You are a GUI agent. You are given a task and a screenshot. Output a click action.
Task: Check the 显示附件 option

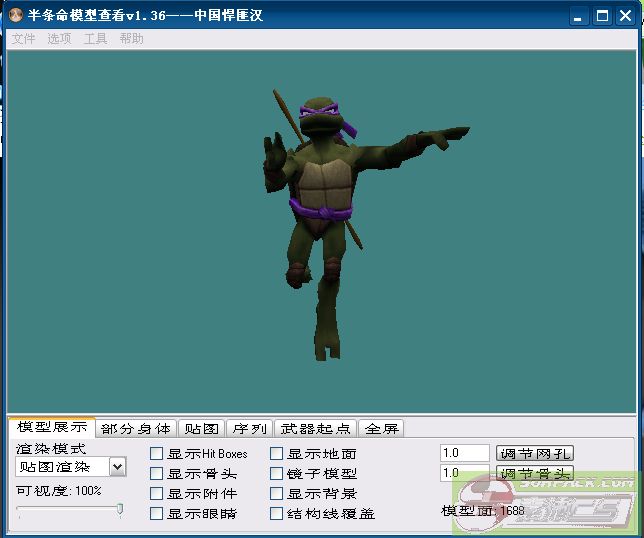click(x=157, y=494)
